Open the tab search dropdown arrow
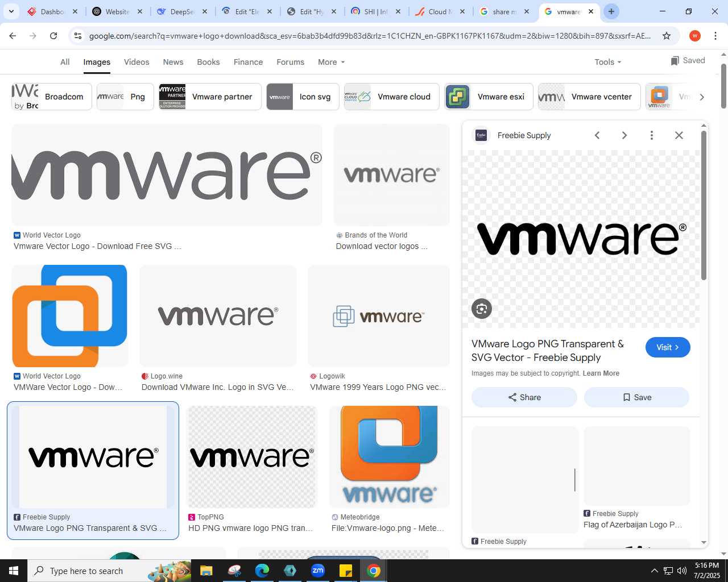 click(11, 11)
